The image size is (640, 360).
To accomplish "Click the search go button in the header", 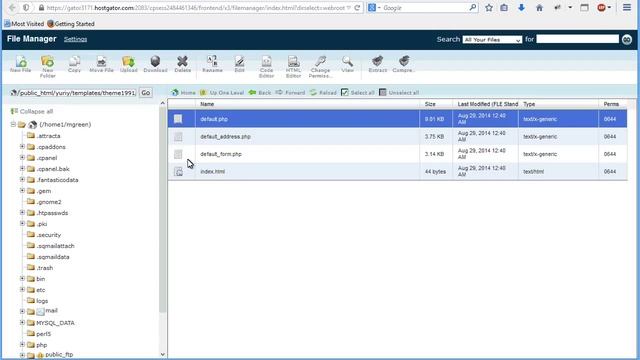I will [x=627, y=40].
